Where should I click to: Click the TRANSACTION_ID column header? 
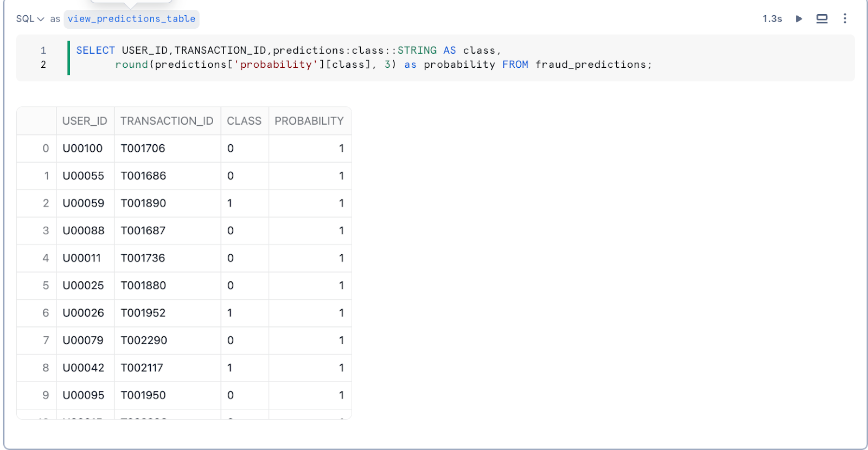(x=167, y=121)
